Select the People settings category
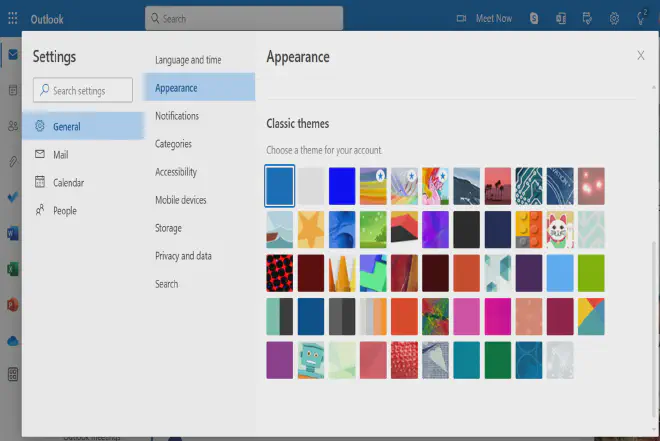The image size is (660, 441). (x=83, y=210)
